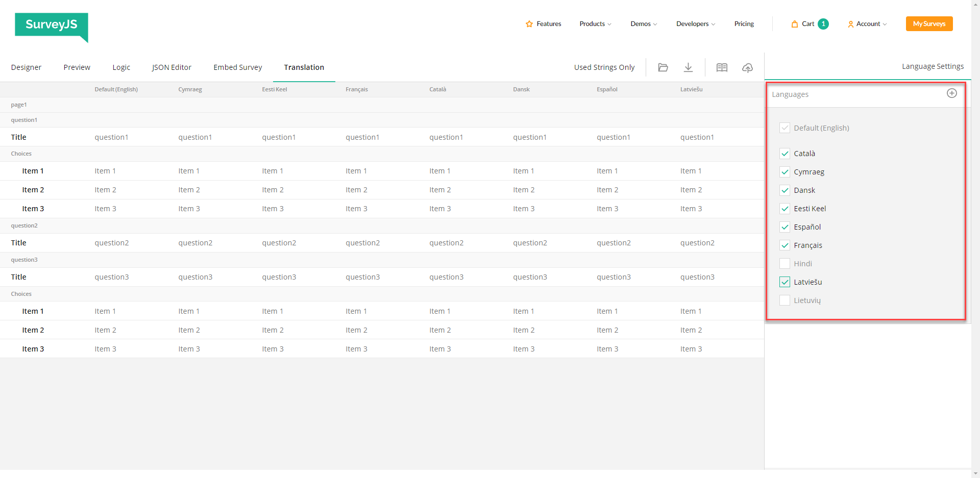Click the star icon next to Features
The height and width of the screenshot is (478, 980).
530,23
